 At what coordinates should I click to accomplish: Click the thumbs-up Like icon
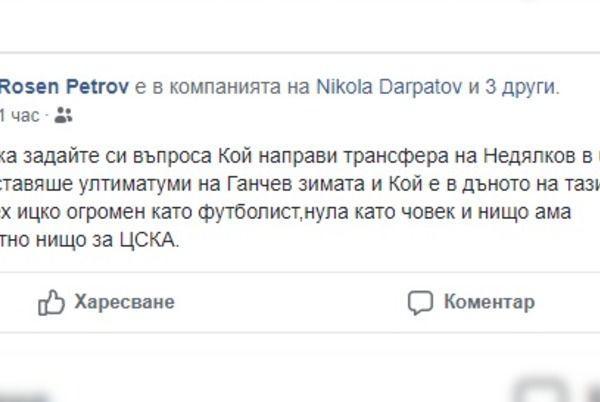(x=51, y=302)
